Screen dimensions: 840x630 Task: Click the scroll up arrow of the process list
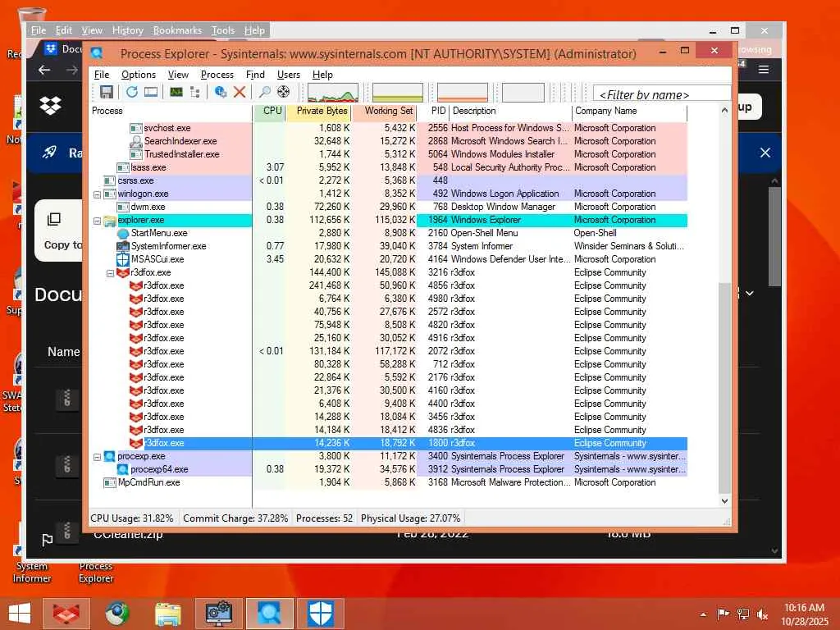[724, 111]
